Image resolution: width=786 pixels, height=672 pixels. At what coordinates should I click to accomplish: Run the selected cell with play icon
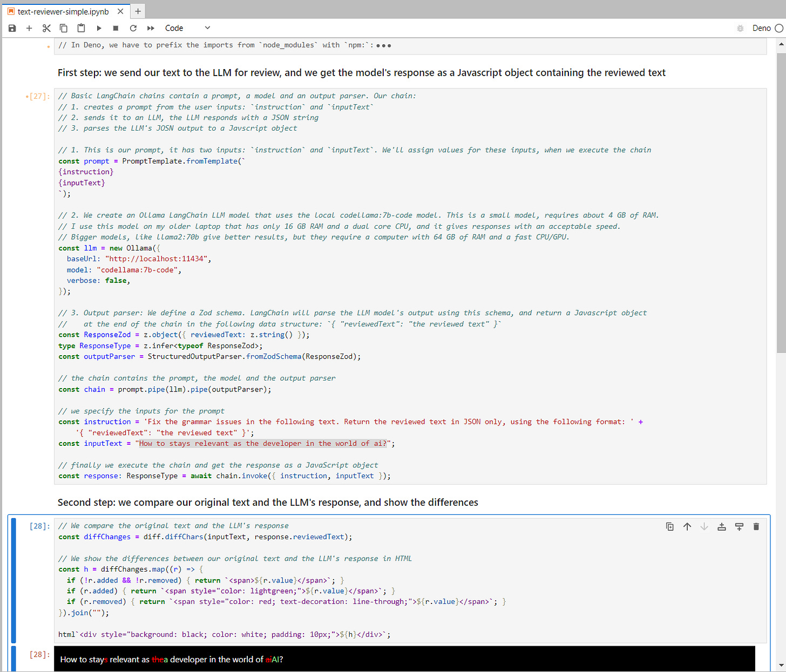click(x=99, y=28)
